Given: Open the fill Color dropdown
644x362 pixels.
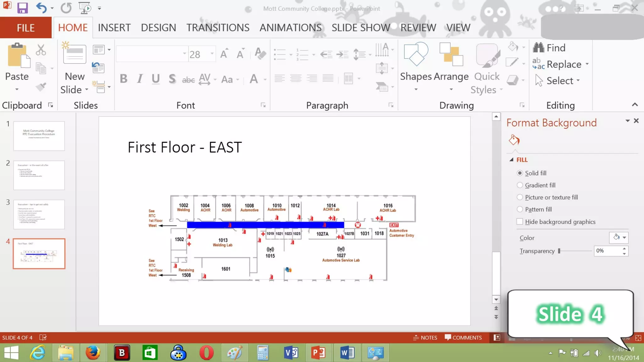Looking at the screenshot, I should (624, 238).
